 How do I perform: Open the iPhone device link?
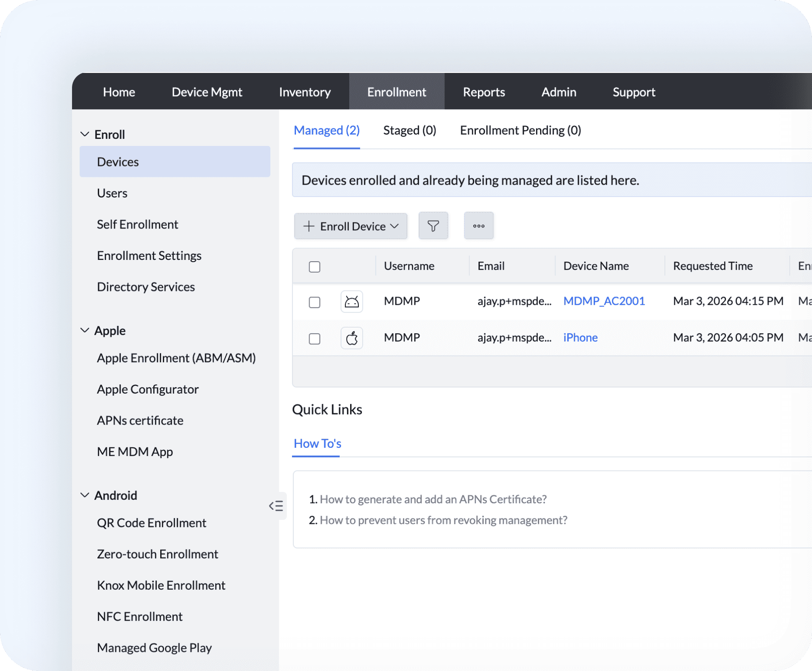(x=580, y=337)
